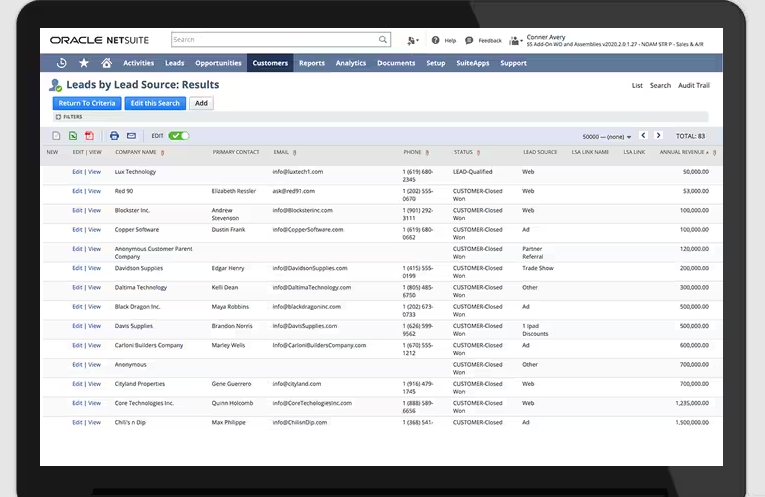
Task: Open the Setup menu
Action: coord(436,63)
